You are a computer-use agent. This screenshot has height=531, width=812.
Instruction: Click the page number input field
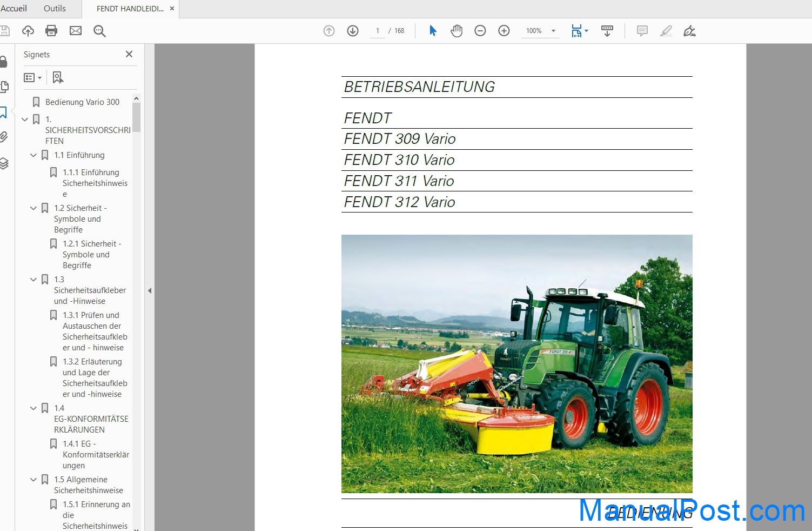pyautogui.click(x=378, y=31)
